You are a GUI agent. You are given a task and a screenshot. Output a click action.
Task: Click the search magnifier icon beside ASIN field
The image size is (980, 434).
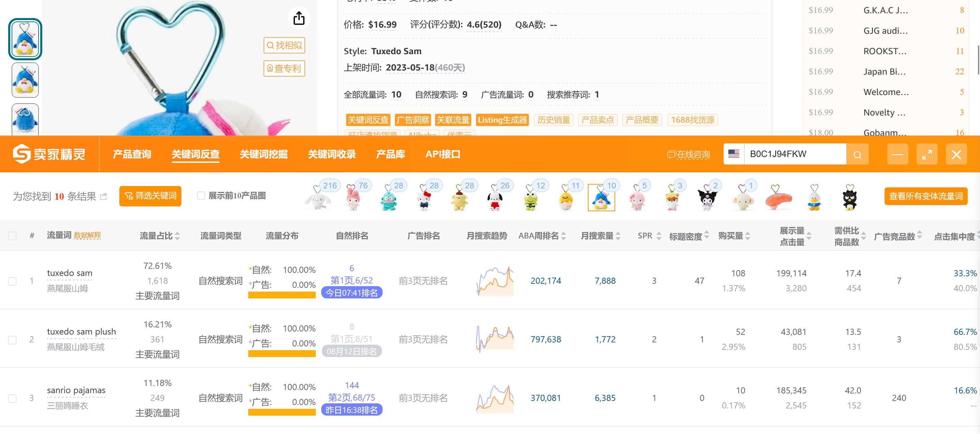click(x=857, y=154)
